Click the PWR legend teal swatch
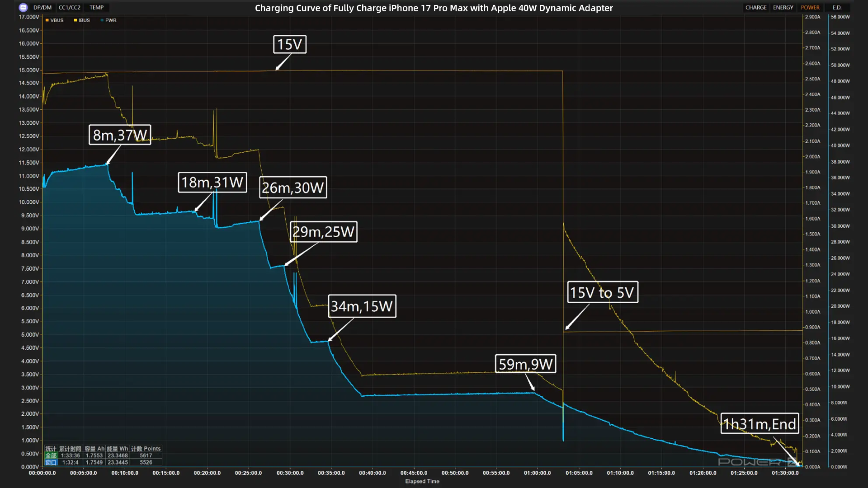 click(102, 20)
